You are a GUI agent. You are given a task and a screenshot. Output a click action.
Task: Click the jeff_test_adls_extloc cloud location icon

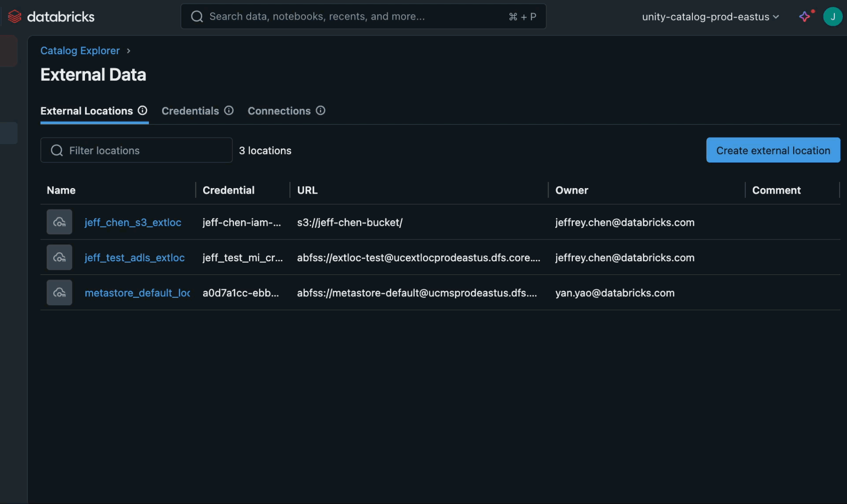coord(59,257)
